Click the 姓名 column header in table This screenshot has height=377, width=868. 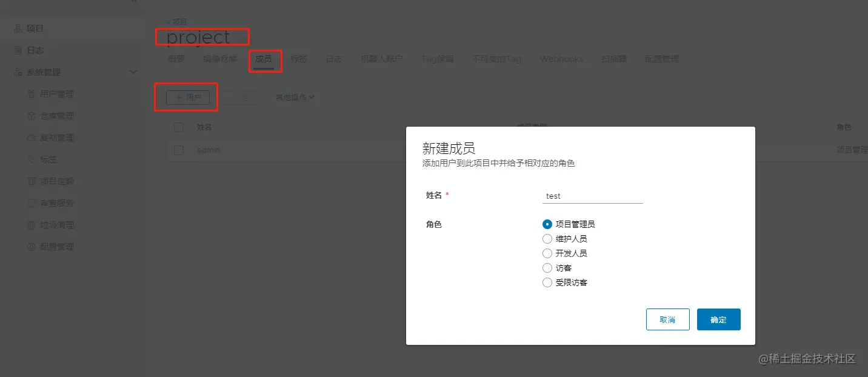click(x=204, y=127)
